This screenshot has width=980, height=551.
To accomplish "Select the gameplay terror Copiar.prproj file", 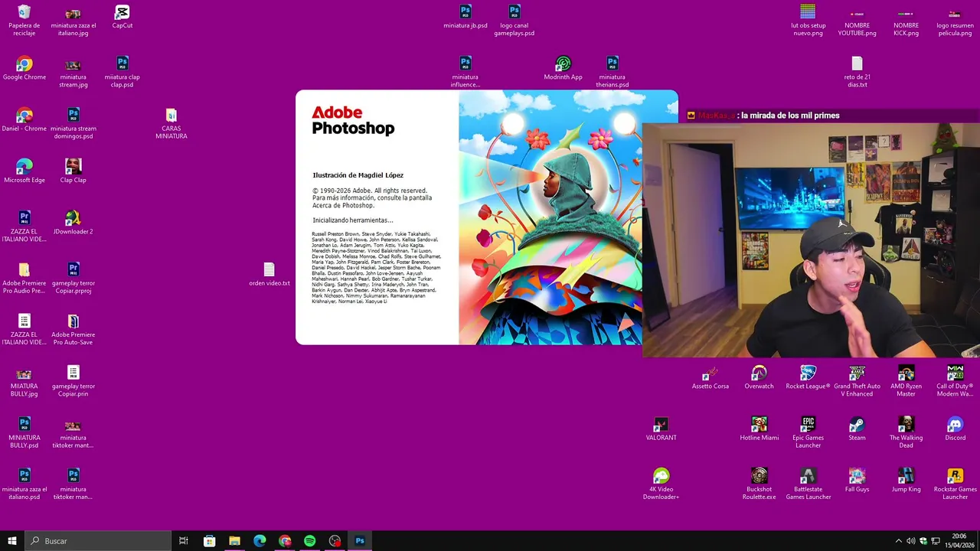I will [x=73, y=278].
